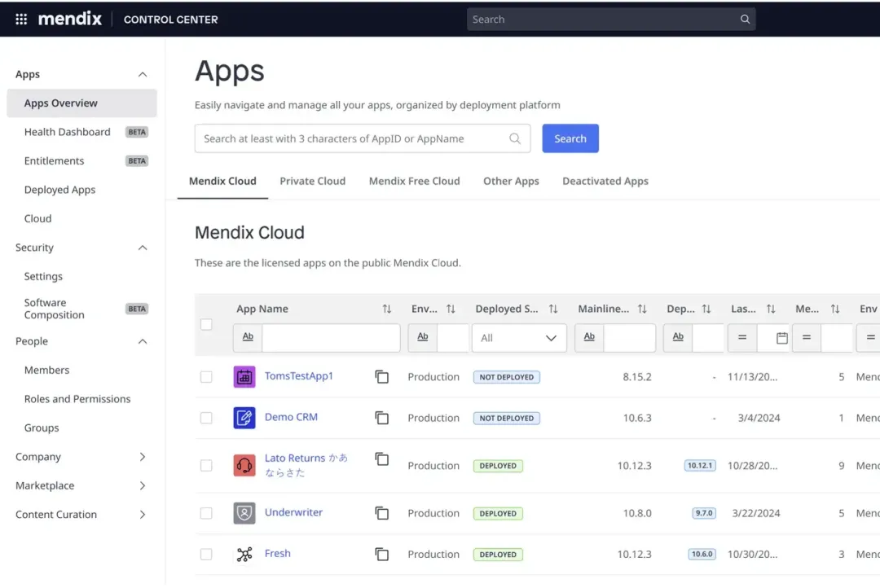Click the mendix logo
This screenshot has height=588, width=880.
click(69, 19)
